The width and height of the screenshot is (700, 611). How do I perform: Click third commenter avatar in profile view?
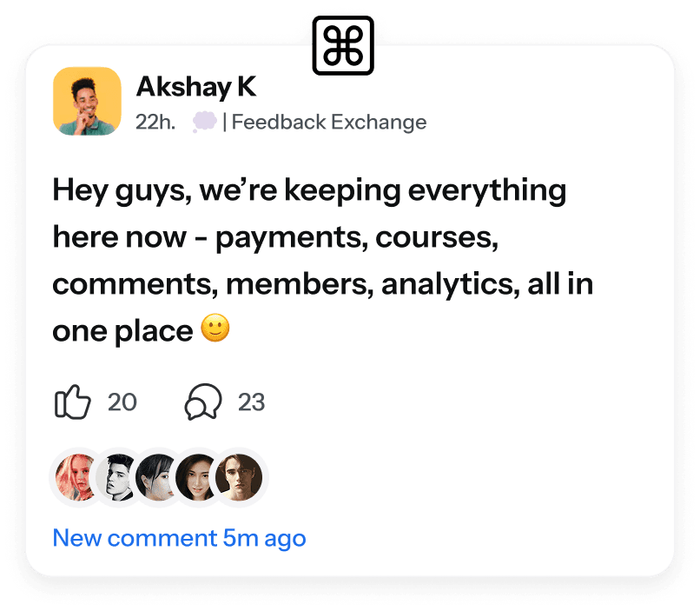(x=156, y=477)
